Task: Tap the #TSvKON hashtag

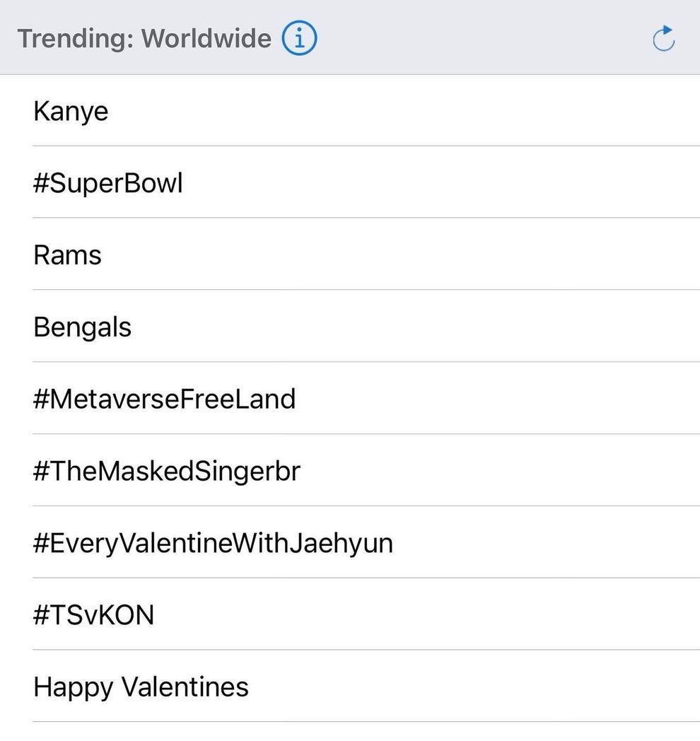Action: coord(93,615)
